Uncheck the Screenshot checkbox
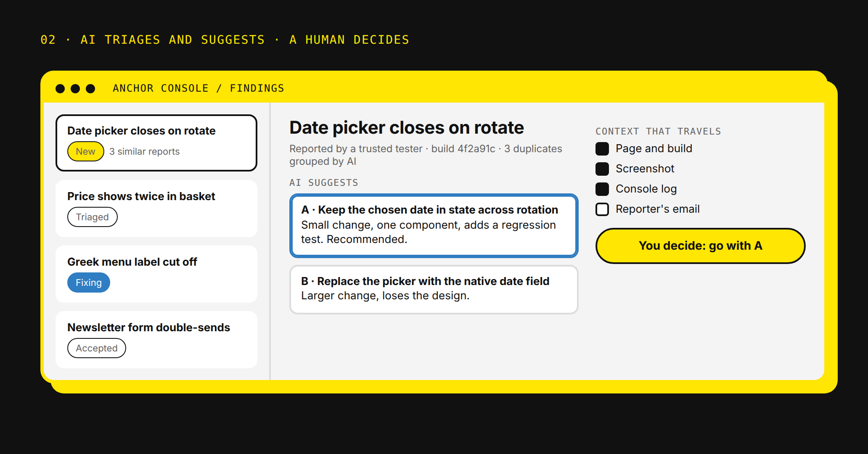The image size is (868, 454). click(x=602, y=169)
